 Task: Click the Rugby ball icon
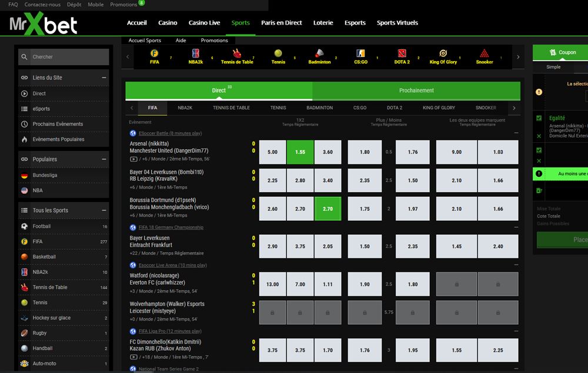point(24,333)
